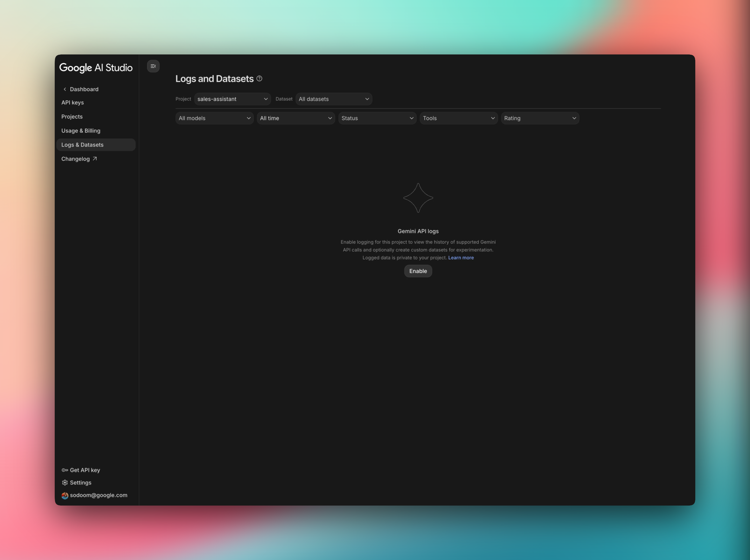Go to API keys in sidebar
Screen dimensions: 750x560
pos(73,102)
